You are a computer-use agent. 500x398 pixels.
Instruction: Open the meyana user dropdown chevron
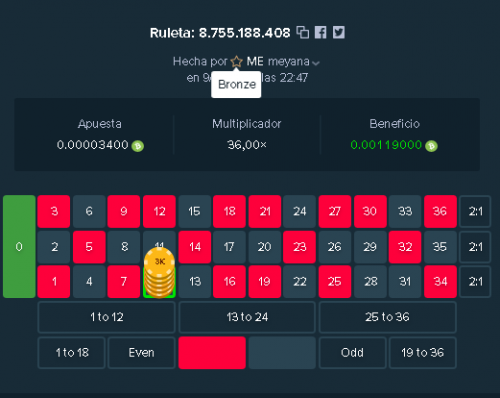316,63
